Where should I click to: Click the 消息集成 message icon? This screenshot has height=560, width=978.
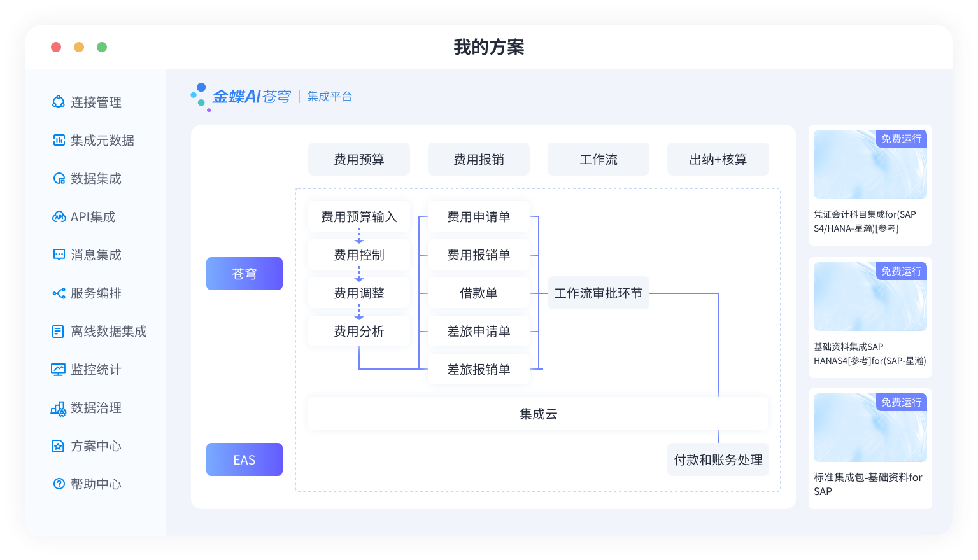(59, 255)
